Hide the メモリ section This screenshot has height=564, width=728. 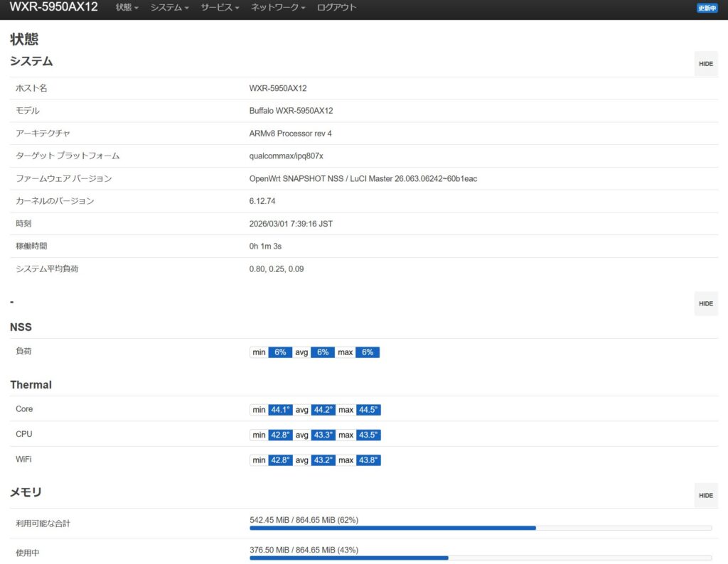[x=705, y=496]
